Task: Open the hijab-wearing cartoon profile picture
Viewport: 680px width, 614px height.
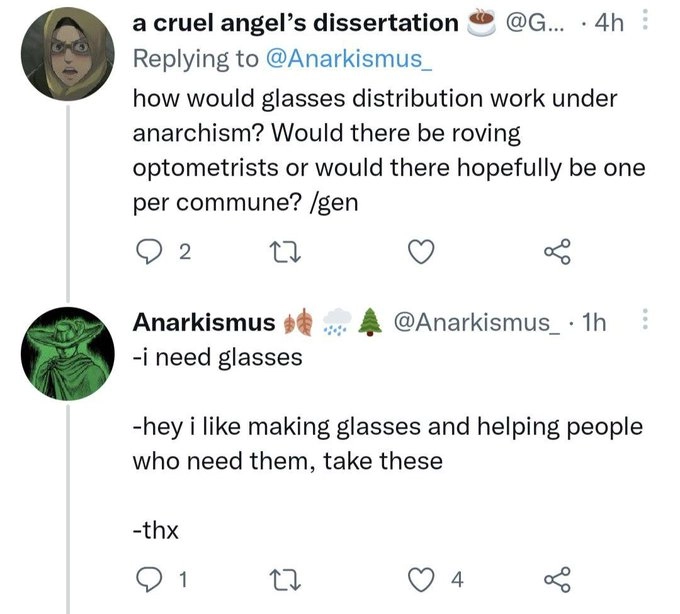Action: 67,56
